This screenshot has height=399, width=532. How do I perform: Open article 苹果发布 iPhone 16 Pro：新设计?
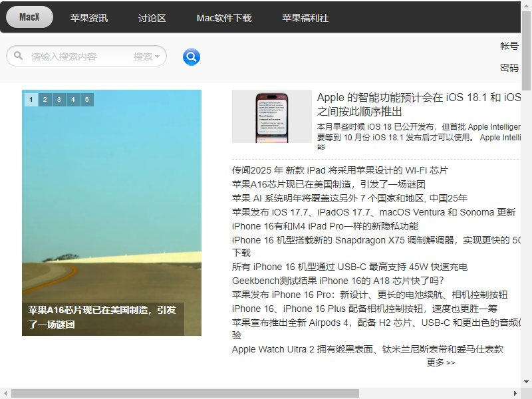pos(370,295)
